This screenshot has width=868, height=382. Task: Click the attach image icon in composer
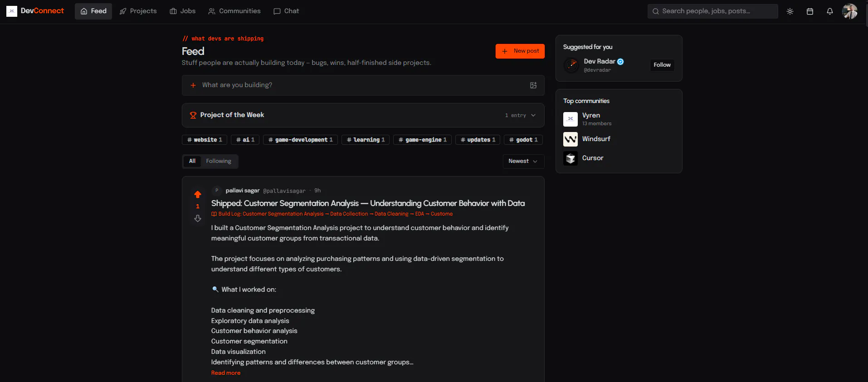coord(533,85)
